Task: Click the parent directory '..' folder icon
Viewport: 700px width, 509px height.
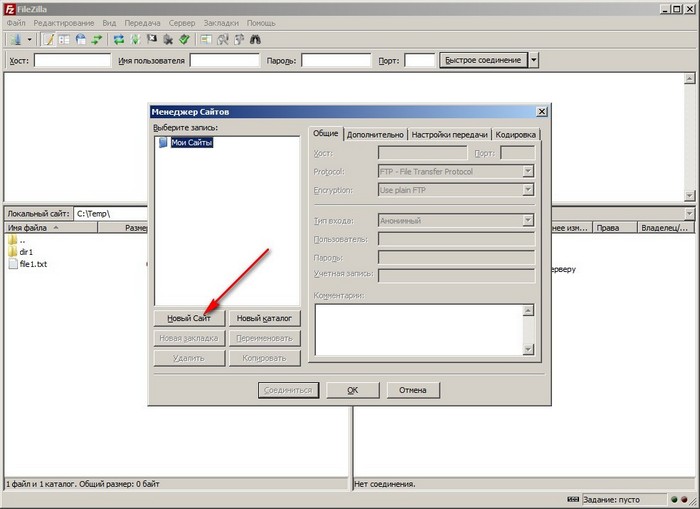Action: tap(12, 240)
